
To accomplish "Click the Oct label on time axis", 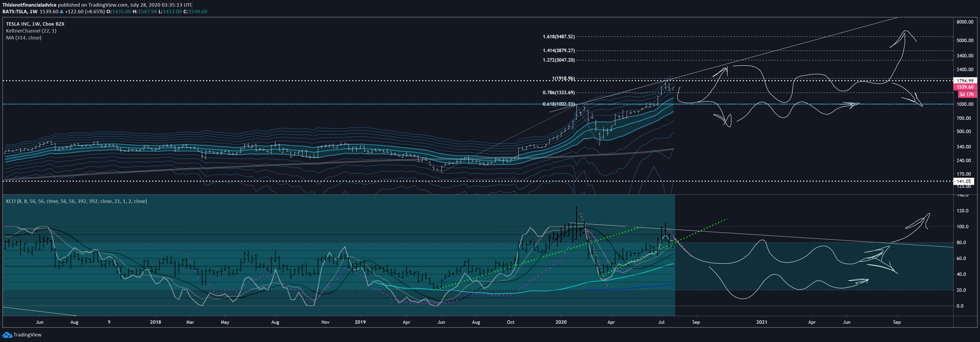I will (511, 322).
